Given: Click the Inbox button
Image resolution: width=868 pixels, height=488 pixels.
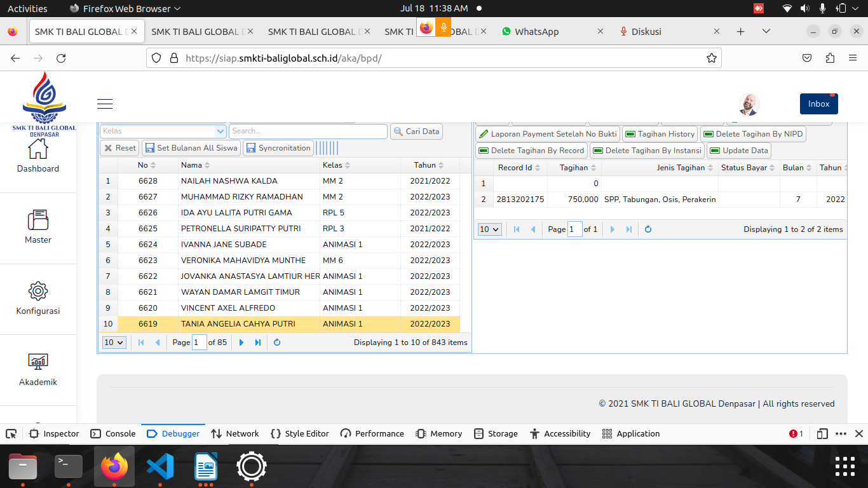Looking at the screenshot, I should (x=818, y=104).
